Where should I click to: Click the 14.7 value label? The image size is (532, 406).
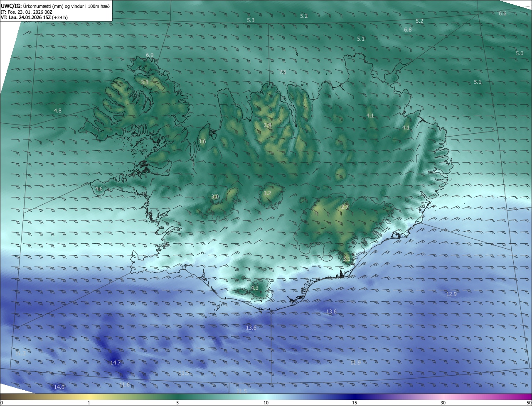coord(116,362)
